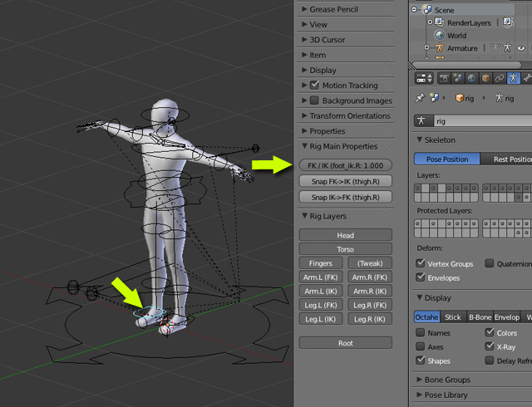532x407 pixels.
Task: Select the Armature data tab (highlighted figure icon)
Action: (514, 78)
